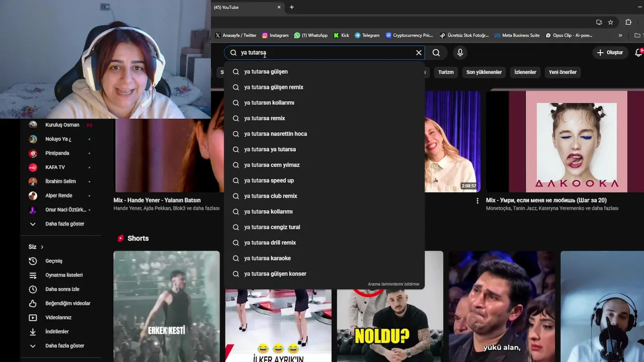Open Beğendiğim videolar liked videos
The image size is (644, 362).
(61, 303)
